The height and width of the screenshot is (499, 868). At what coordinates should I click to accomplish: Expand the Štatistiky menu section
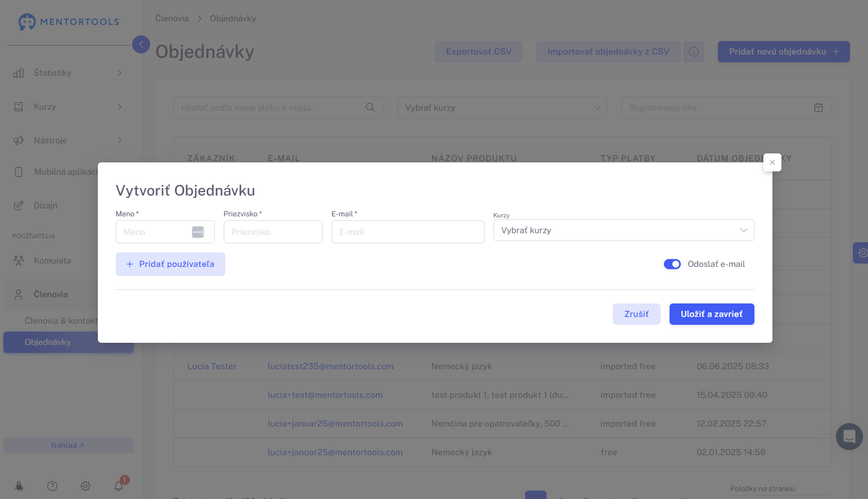(67, 73)
